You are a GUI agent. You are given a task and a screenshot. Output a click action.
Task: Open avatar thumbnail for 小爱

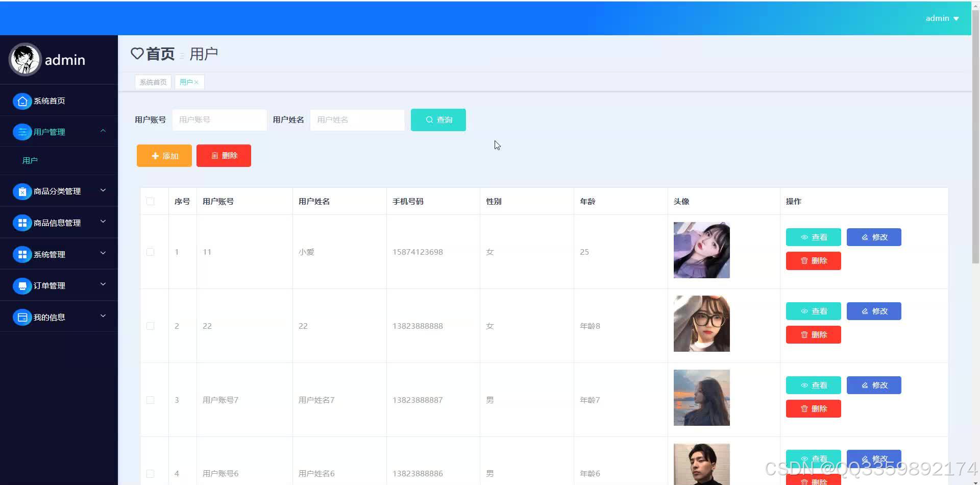click(x=701, y=250)
